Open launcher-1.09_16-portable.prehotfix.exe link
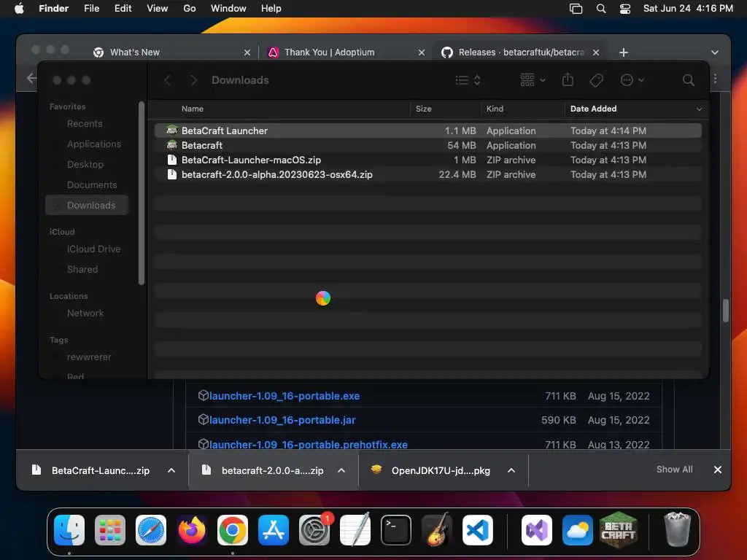 pos(309,444)
